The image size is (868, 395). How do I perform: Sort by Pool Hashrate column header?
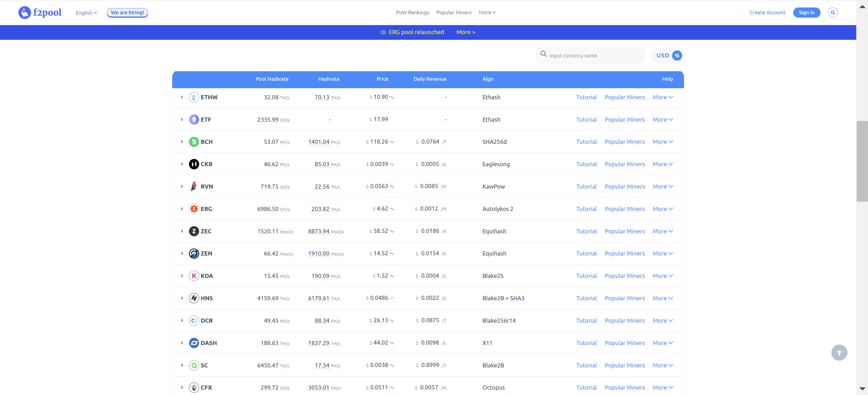pos(272,79)
